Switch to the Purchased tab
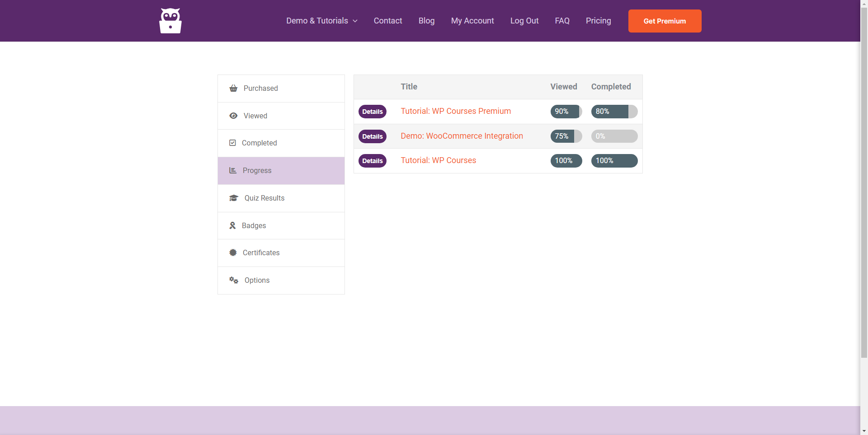 point(281,89)
